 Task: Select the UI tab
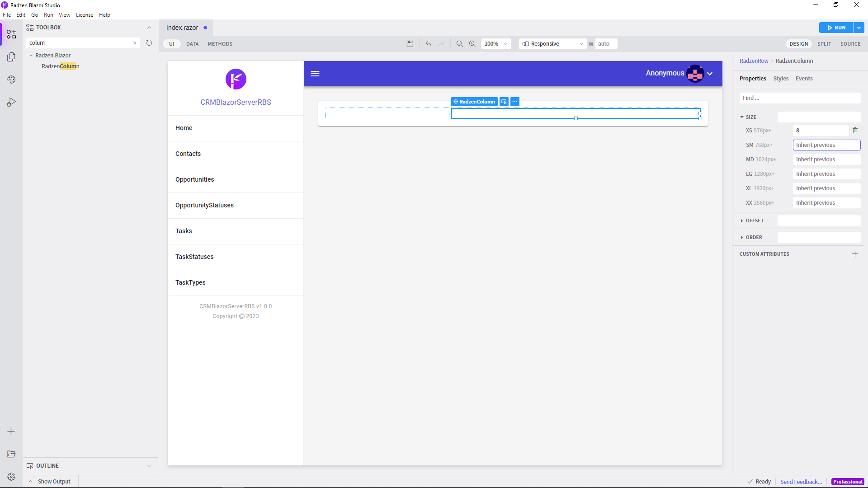coord(172,44)
